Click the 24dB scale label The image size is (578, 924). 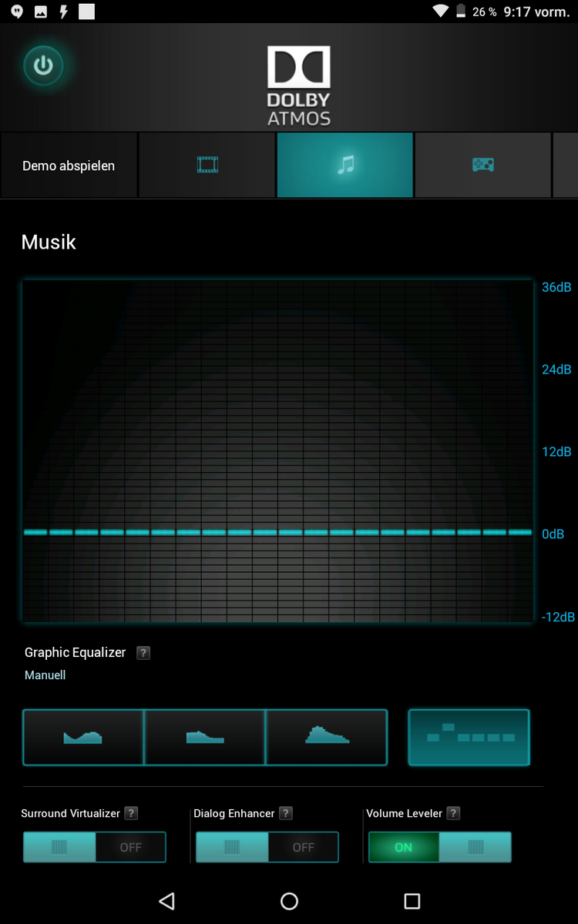click(x=556, y=370)
